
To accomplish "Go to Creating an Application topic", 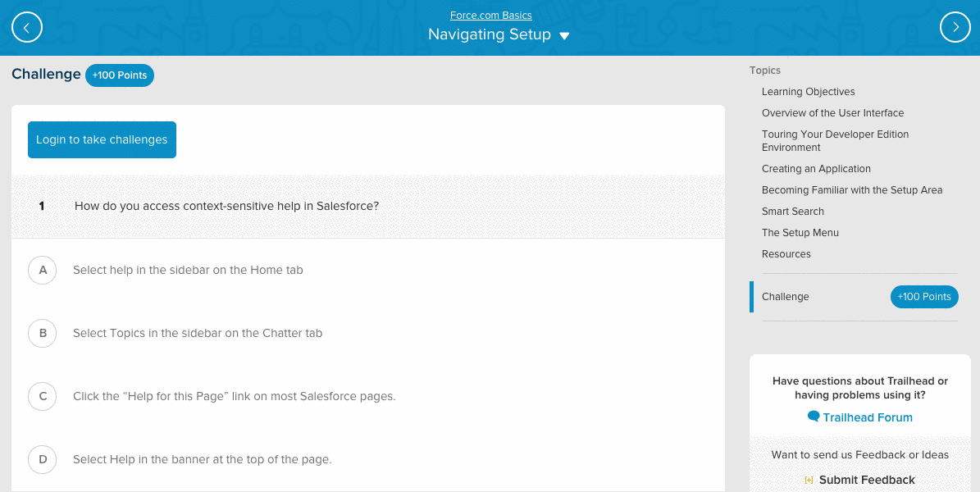I will [816, 169].
